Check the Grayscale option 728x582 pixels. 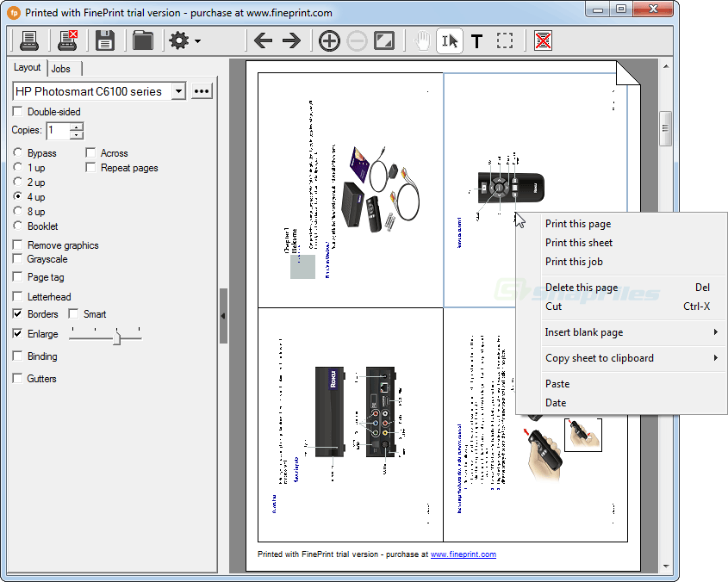point(17,258)
